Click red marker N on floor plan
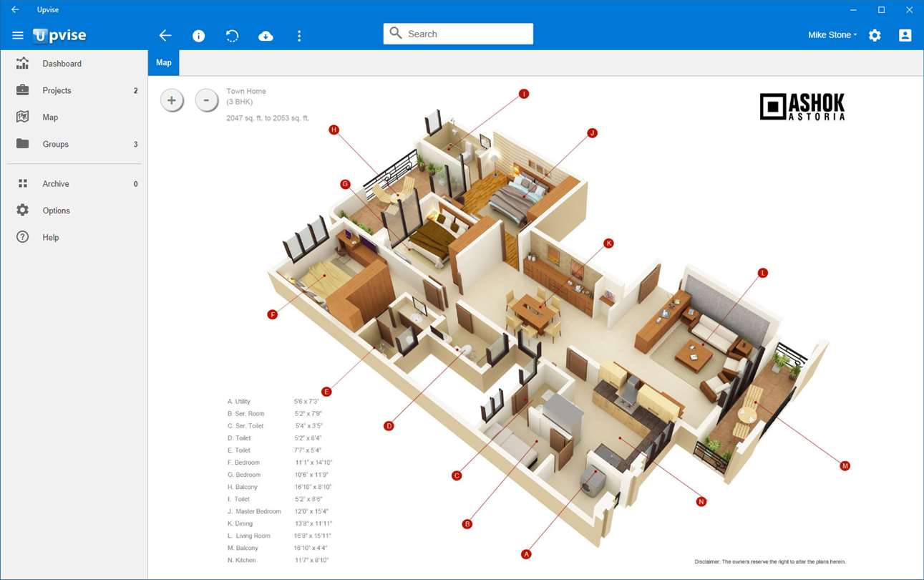The image size is (924, 580). (x=701, y=502)
